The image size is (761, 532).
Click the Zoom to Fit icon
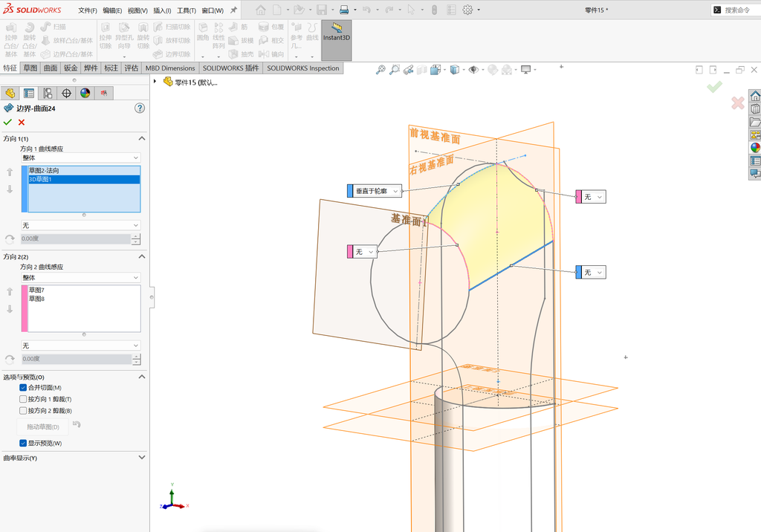click(x=381, y=70)
